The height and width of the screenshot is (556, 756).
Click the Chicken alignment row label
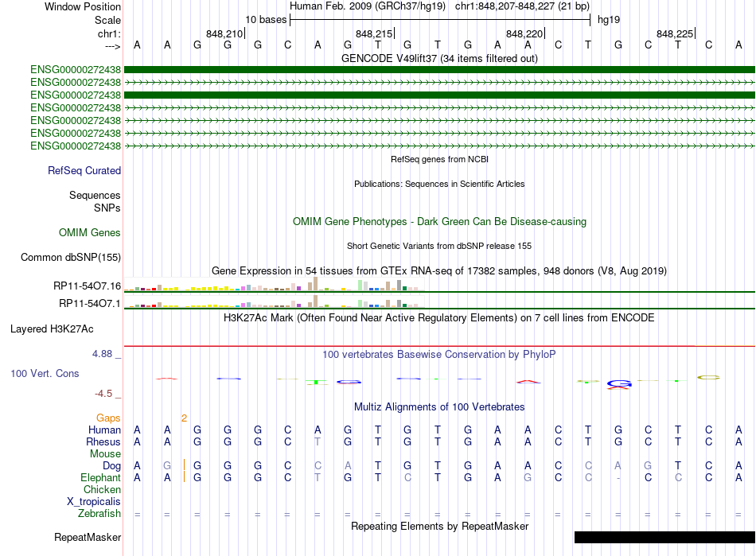[x=102, y=489]
